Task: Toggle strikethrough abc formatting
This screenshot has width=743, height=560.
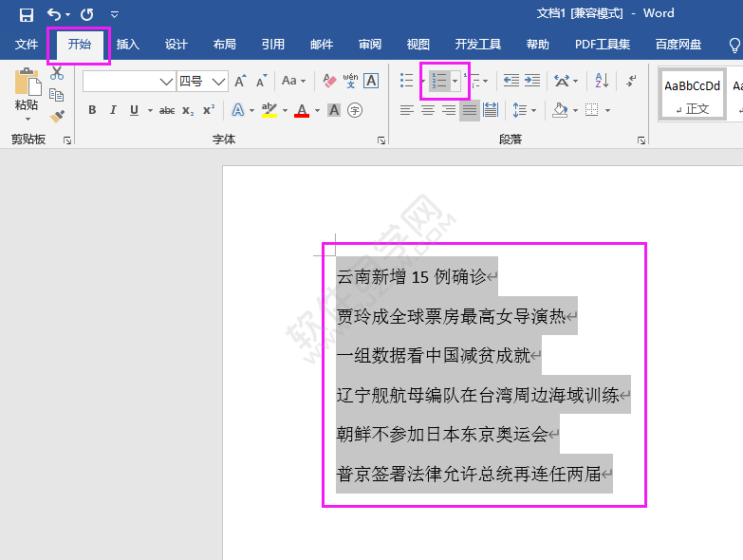Action: point(167,110)
